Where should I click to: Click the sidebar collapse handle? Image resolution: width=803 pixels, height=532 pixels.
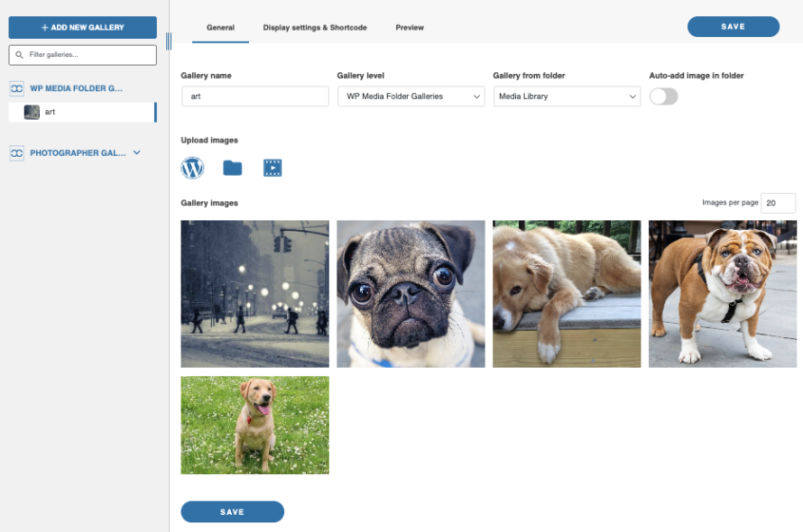[x=168, y=41]
